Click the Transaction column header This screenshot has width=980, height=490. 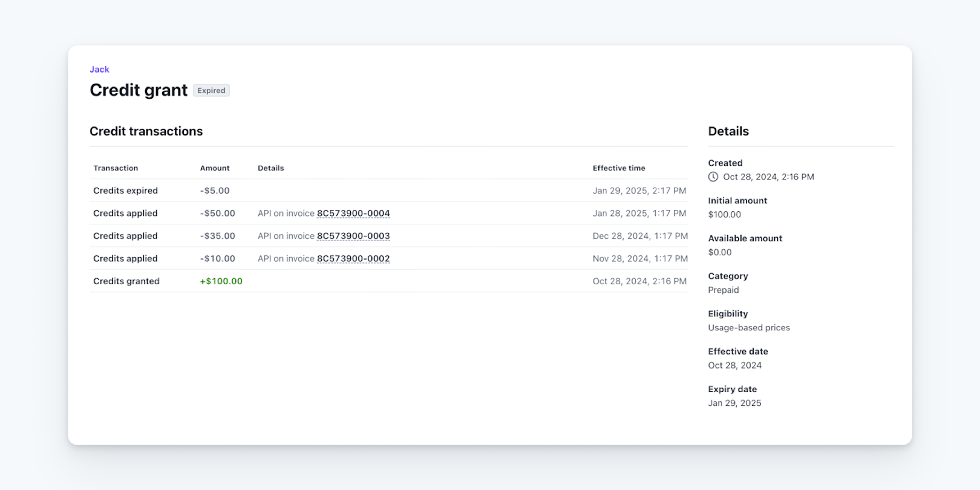click(116, 168)
